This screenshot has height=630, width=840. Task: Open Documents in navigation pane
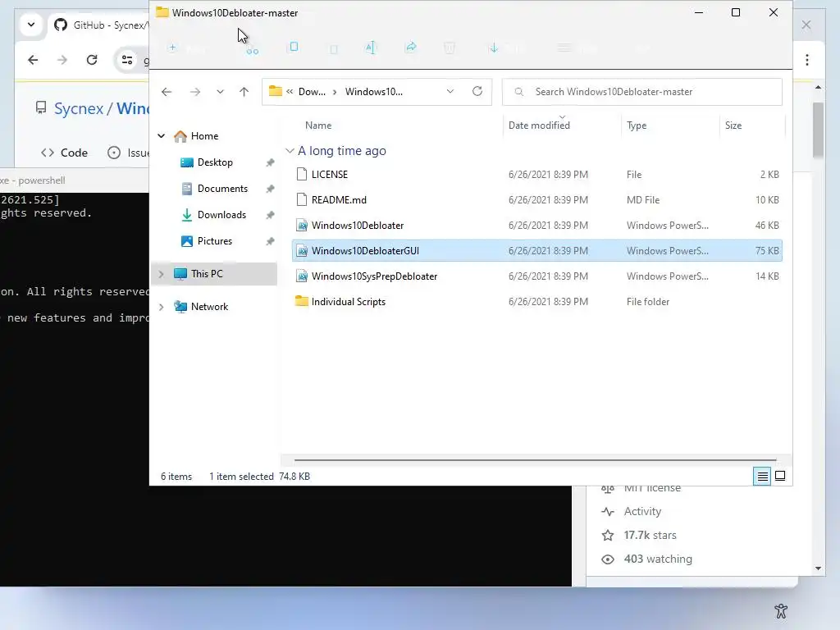[222, 189]
